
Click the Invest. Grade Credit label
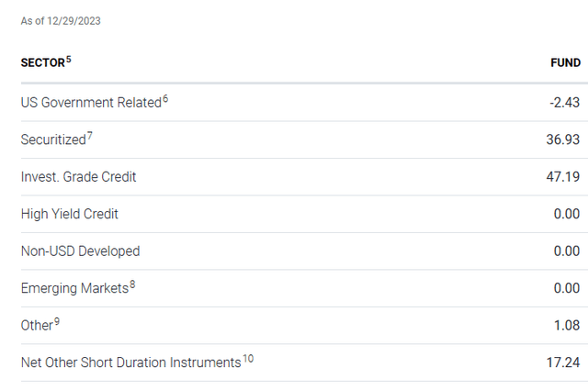(x=78, y=177)
